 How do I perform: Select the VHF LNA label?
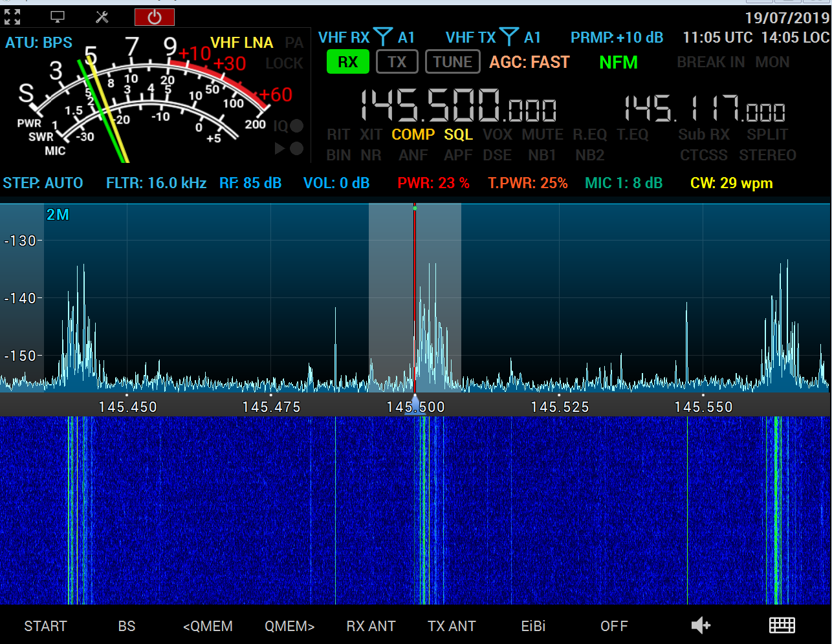[242, 43]
